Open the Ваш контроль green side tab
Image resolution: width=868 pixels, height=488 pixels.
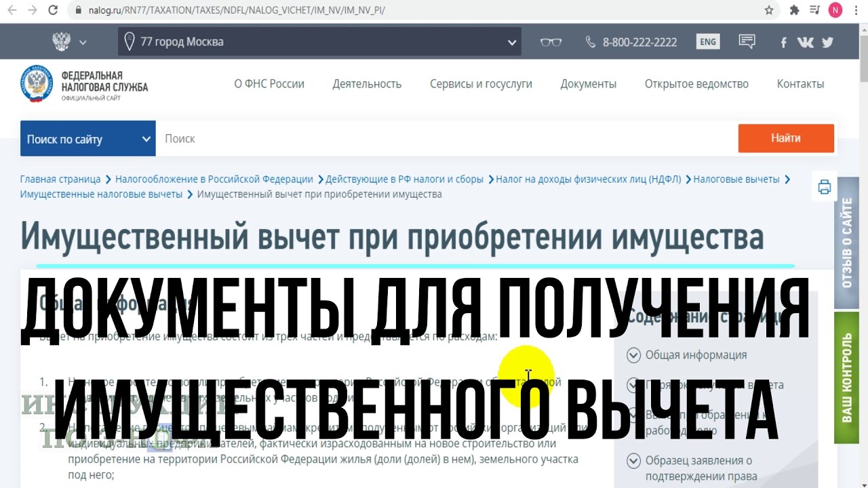click(846, 378)
